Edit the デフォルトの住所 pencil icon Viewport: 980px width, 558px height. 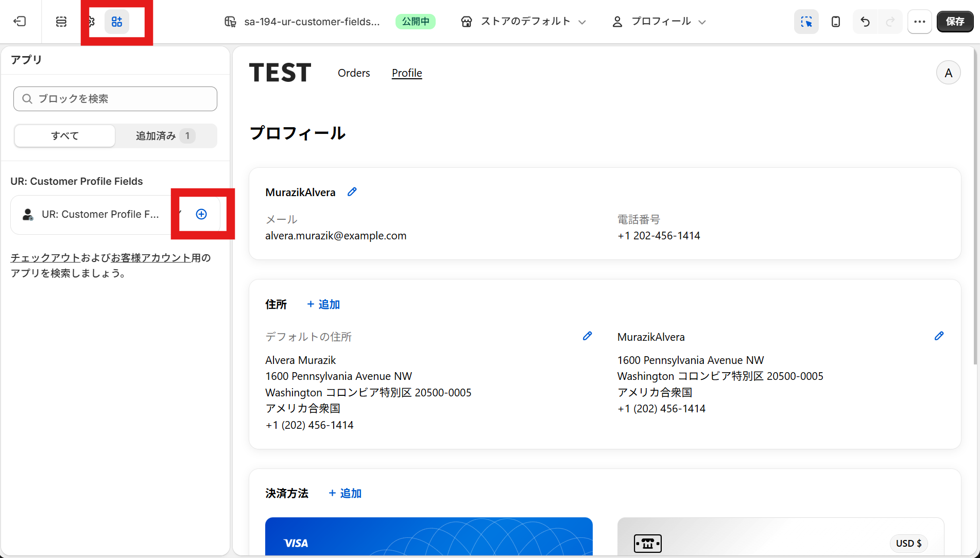587,336
